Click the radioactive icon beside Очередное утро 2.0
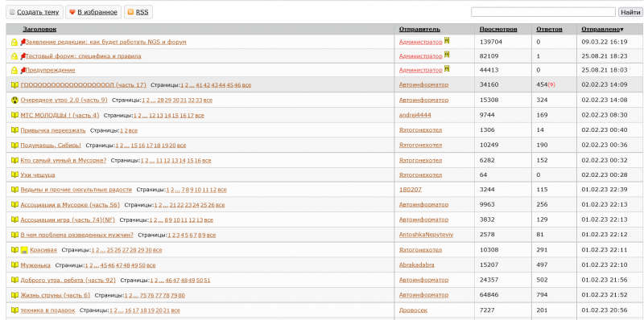644x320 pixels. click(x=14, y=101)
